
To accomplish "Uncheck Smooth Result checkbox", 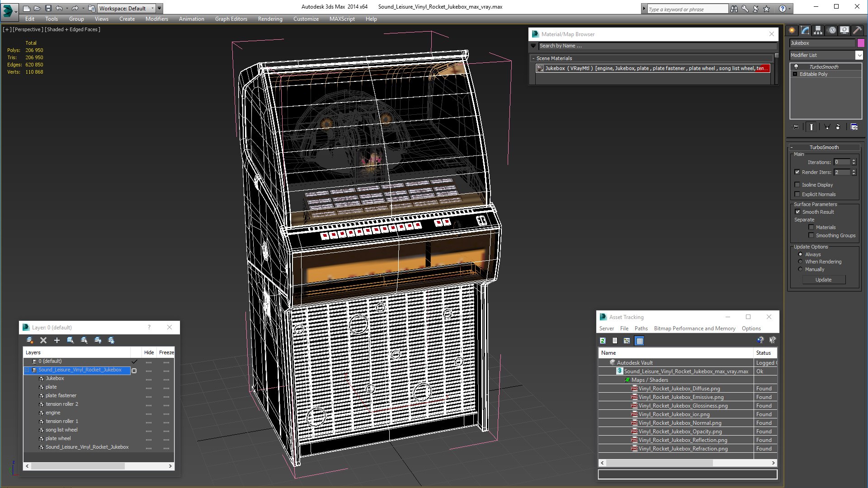I will coord(797,212).
